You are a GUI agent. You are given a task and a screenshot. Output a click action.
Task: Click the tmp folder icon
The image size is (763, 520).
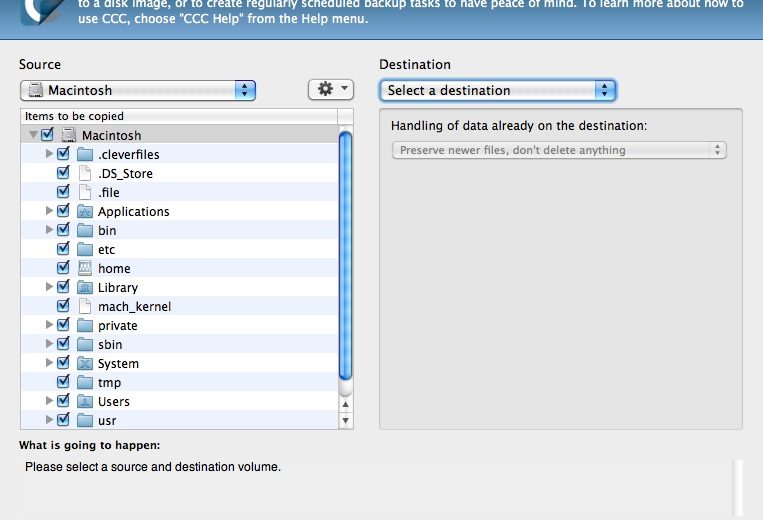[85, 382]
